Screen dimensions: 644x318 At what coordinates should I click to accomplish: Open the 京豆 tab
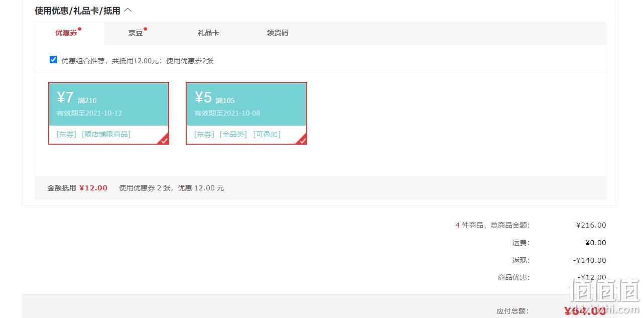pos(136,33)
